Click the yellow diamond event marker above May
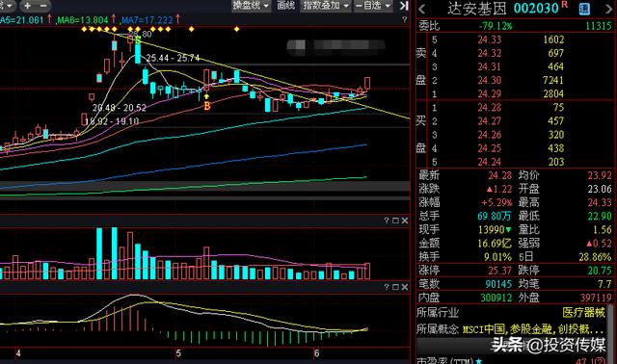 coord(191,29)
